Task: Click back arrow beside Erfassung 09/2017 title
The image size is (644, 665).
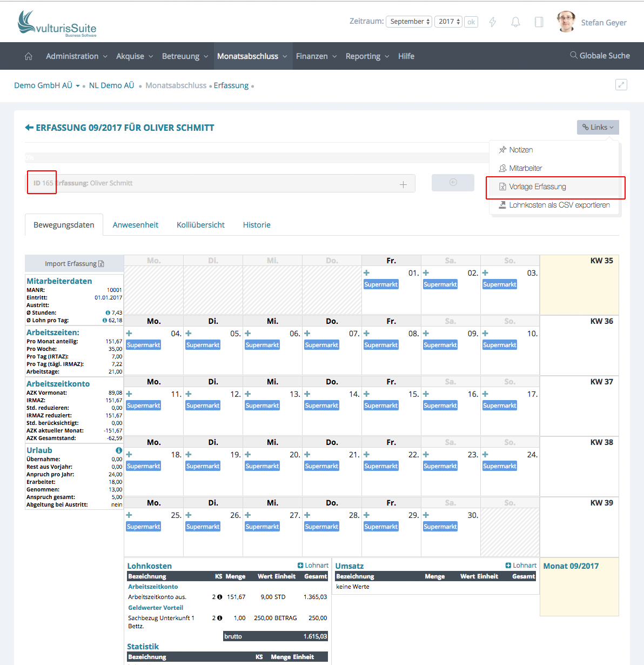Action: coord(29,128)
